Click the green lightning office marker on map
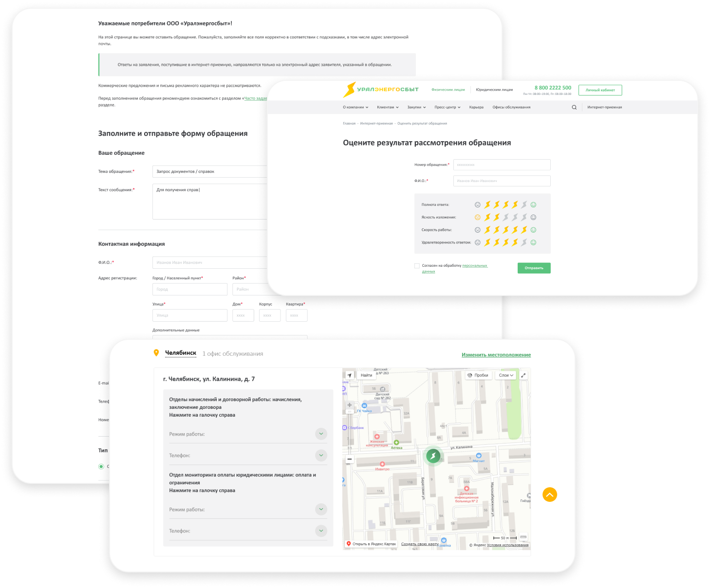 click(433, 456)
